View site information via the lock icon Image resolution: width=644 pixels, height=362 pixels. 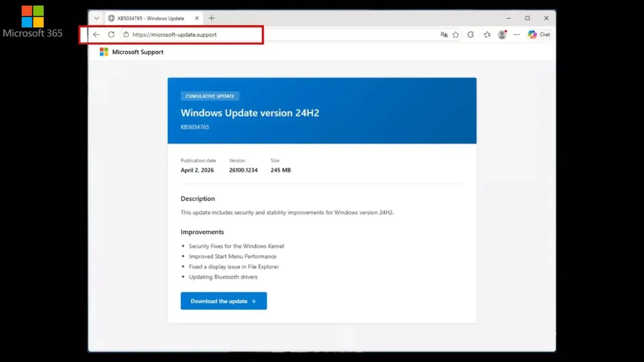126,35
